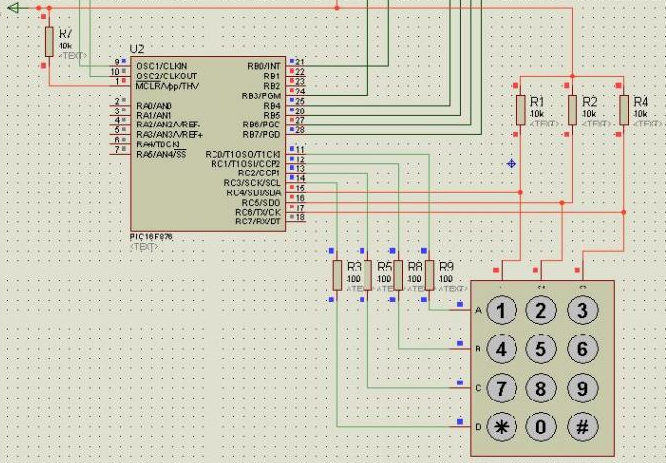Select resistor R1 symbol
Screen dimensions: 666x463
coord(520,109)
